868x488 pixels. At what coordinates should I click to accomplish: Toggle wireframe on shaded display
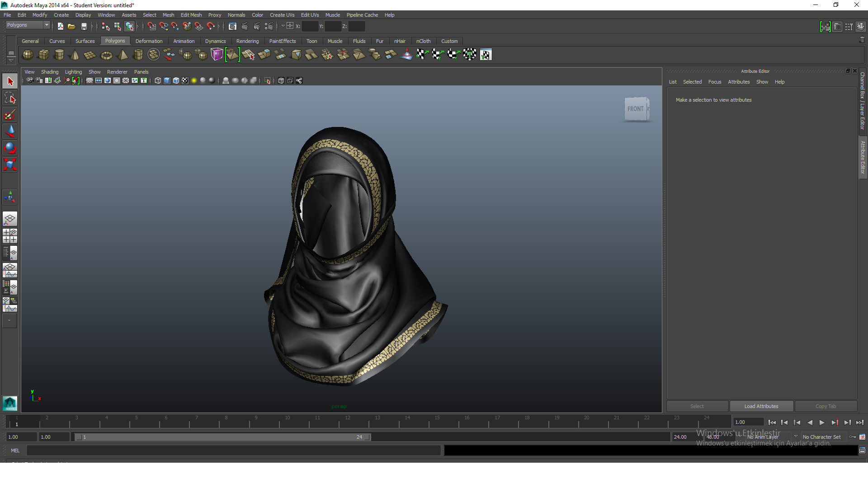[176, 80]
